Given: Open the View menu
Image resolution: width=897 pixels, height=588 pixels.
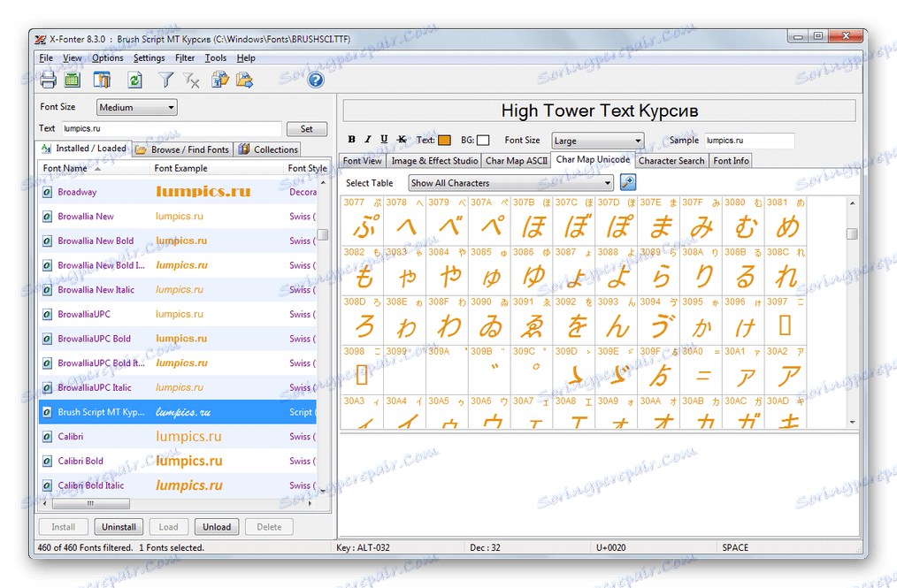Looking at the screenshot, I should pos(72,57).
